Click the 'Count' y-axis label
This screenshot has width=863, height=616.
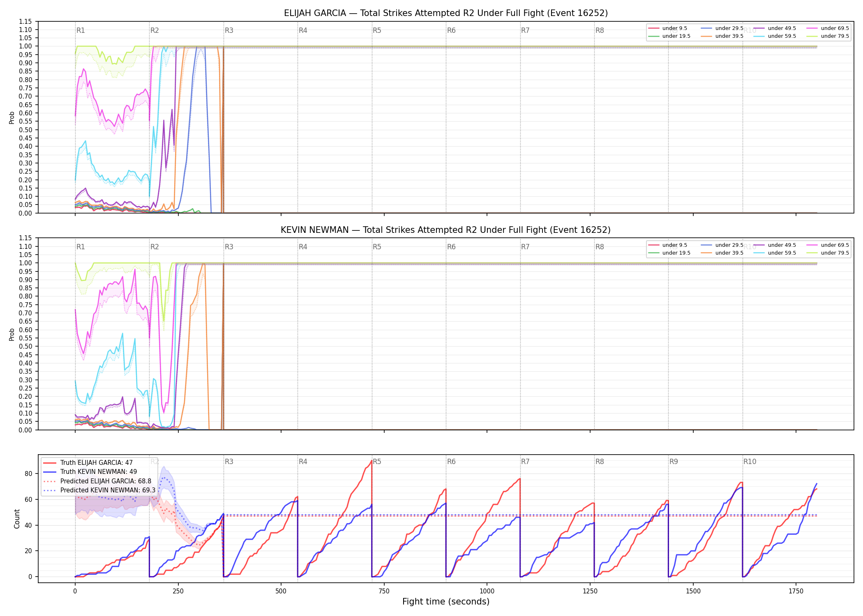tap(17, 519)
